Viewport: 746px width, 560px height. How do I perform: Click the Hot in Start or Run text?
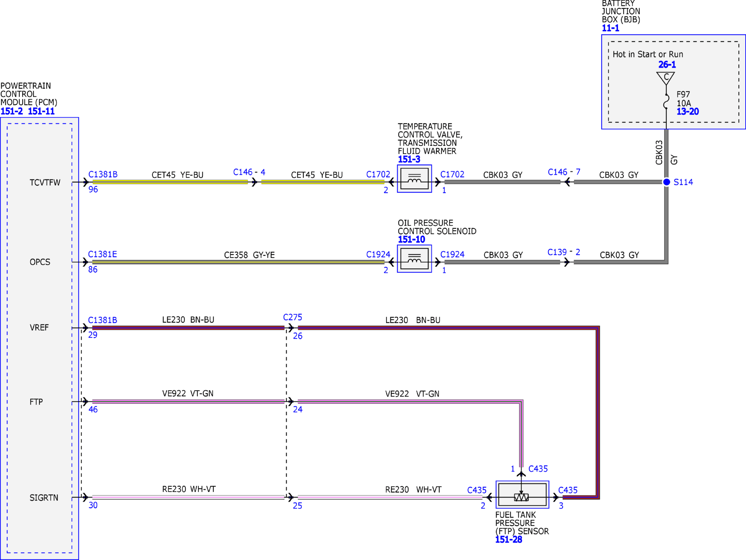pos(648,54)
